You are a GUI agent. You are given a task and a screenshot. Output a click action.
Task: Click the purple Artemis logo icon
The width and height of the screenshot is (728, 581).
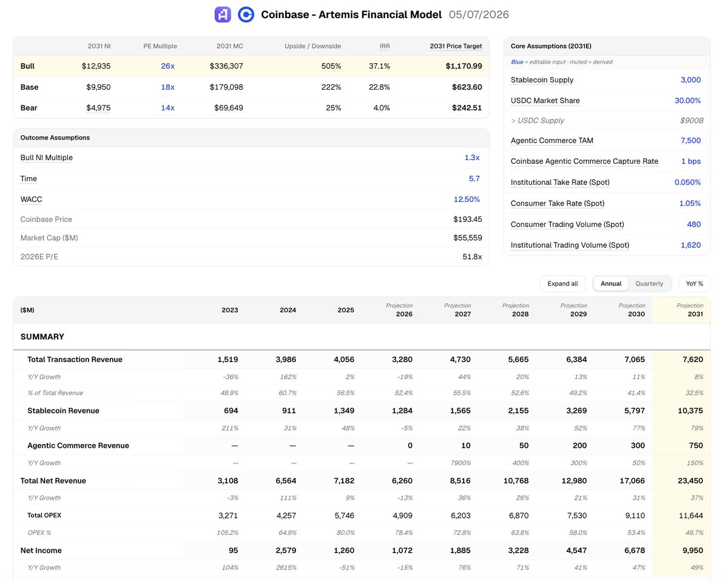coord(223,15)
